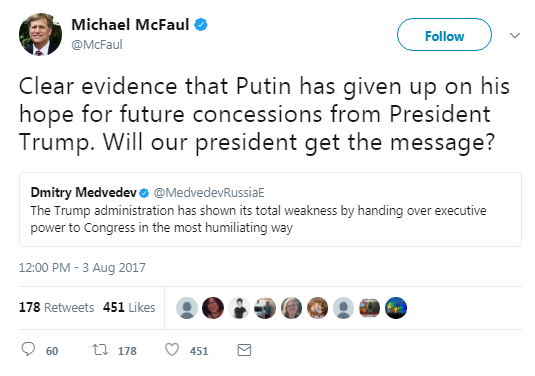Click the liker avatar with black shirt figure
Image resolution: width=535 pixels, height=376 pixels.
tap(239, 308)
